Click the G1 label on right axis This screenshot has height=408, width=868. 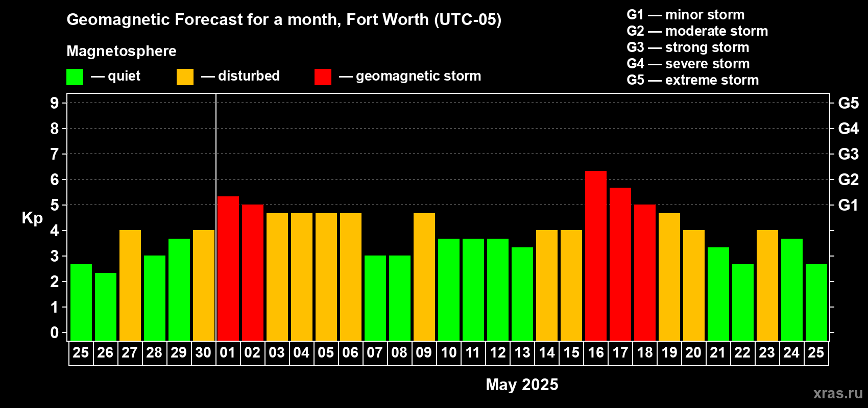point(848,205)
